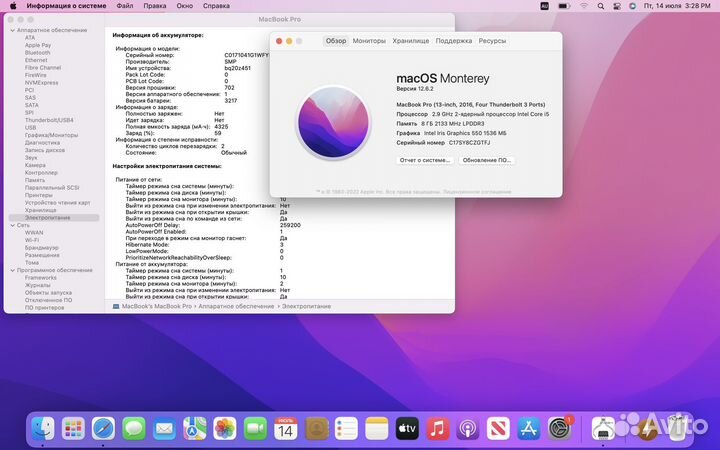Viewport: 720px width, 450px height.
Task: Switch to the Мониторы tab
Action: point(369,41)
